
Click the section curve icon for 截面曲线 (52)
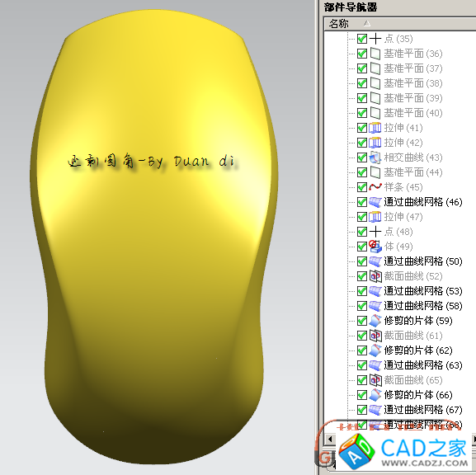375,276
